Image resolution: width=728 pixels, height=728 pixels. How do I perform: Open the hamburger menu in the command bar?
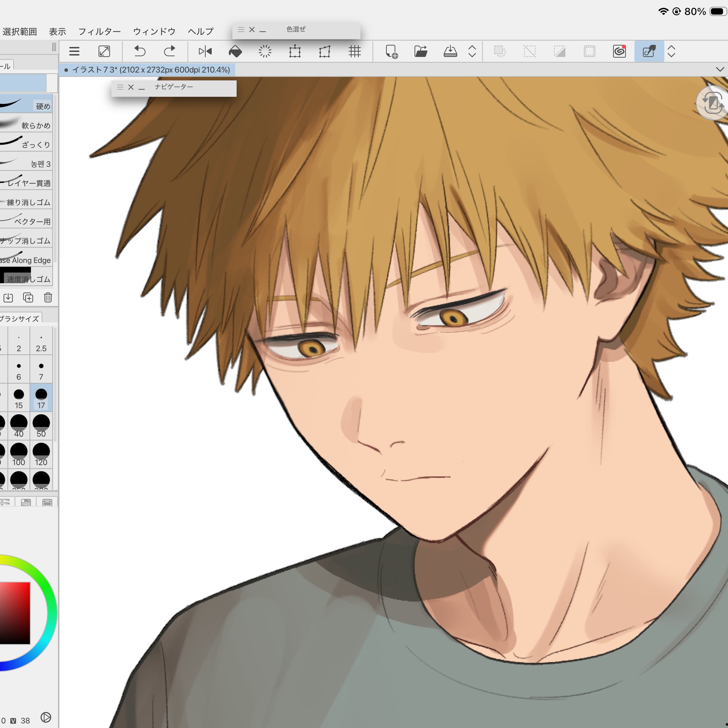(74, 51)
